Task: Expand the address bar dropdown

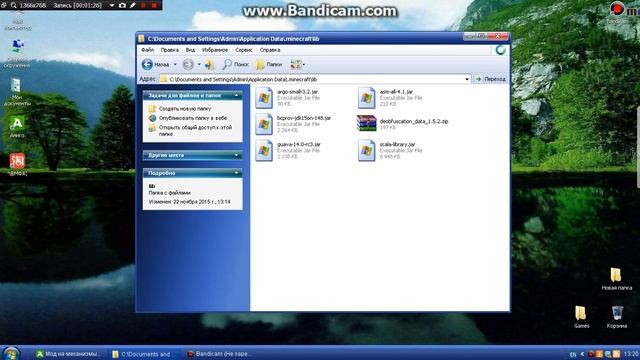Action: 467,79
